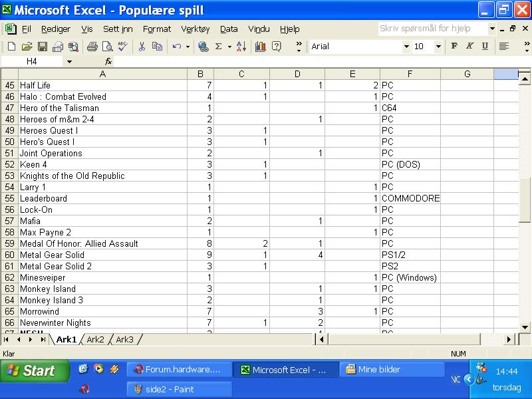Open the Fil menu
This screenshot has height=399, width=532.
[27, 29]
